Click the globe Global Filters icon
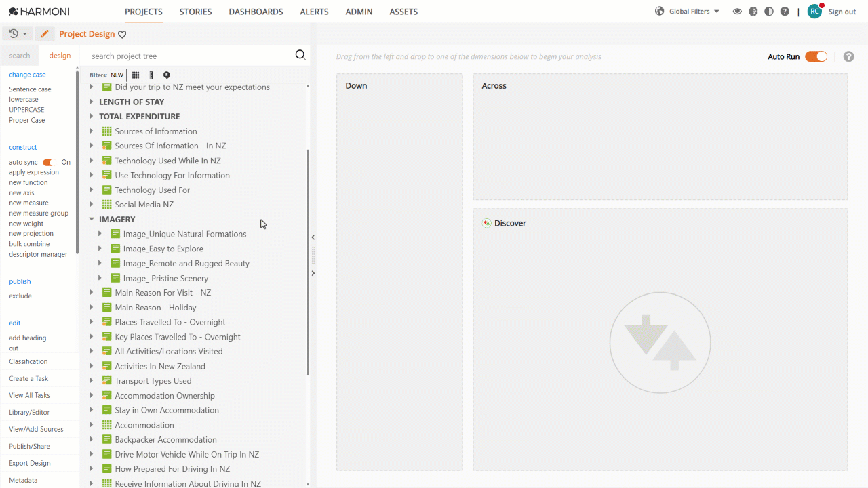Image resolution: width=868 pixels, height=488 pixels. click(x=659, y=12)
